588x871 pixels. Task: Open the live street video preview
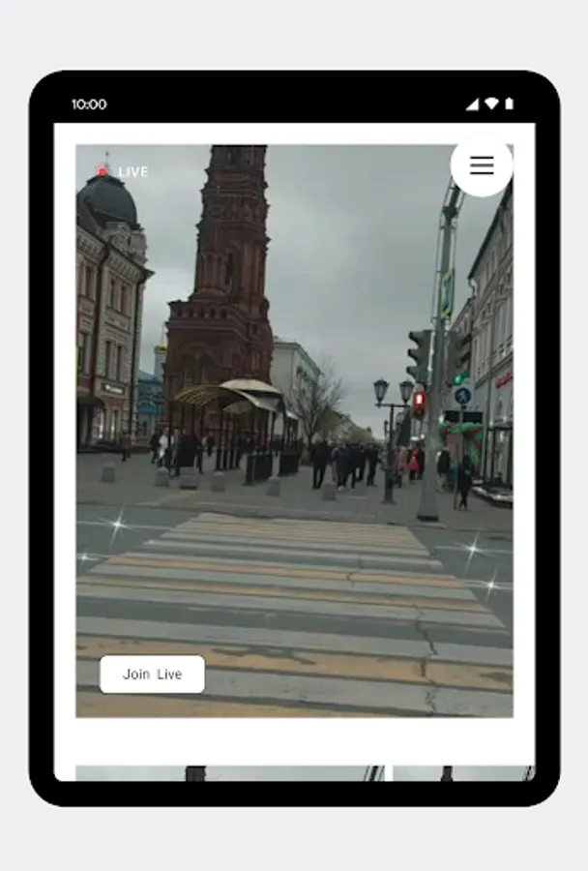click(294, 431)
